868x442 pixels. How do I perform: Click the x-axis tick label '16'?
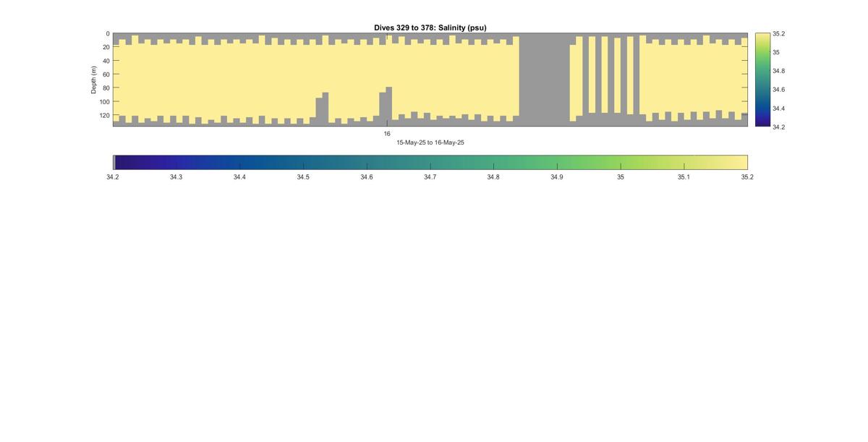pos(387,134)
